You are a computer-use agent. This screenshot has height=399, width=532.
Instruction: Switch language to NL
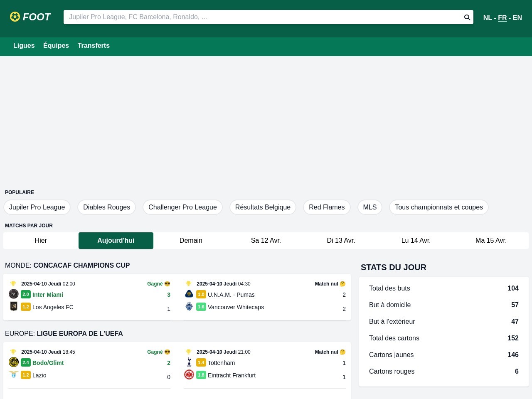(x=488, y=17)
